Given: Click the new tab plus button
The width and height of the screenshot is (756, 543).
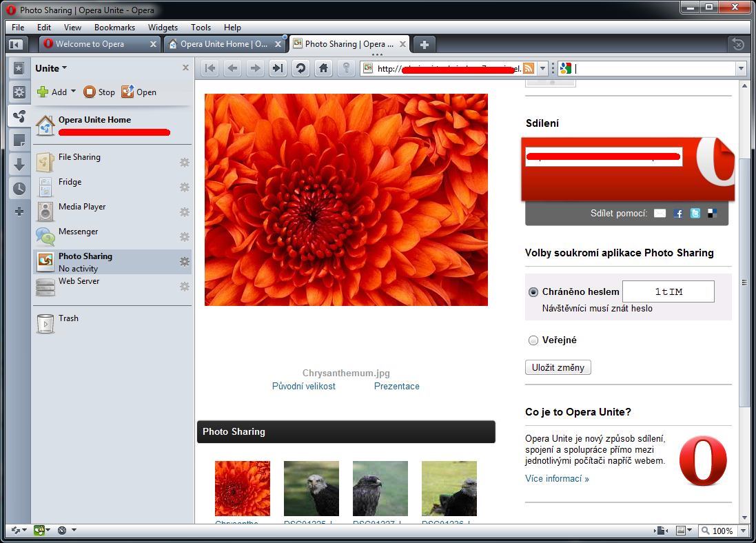Looking at the screenshot, I should [425, 44].
